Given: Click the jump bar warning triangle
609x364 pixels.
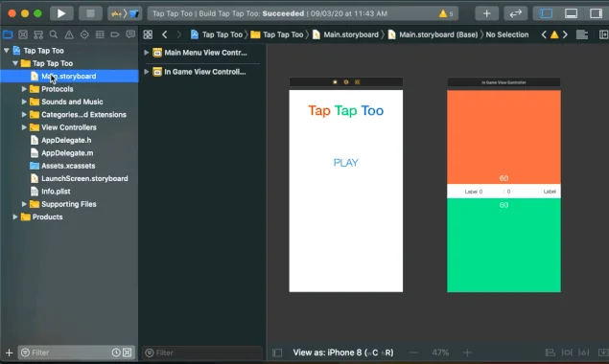Looking at the screenshot, I should pyautogui.click(x=554, y=34).
